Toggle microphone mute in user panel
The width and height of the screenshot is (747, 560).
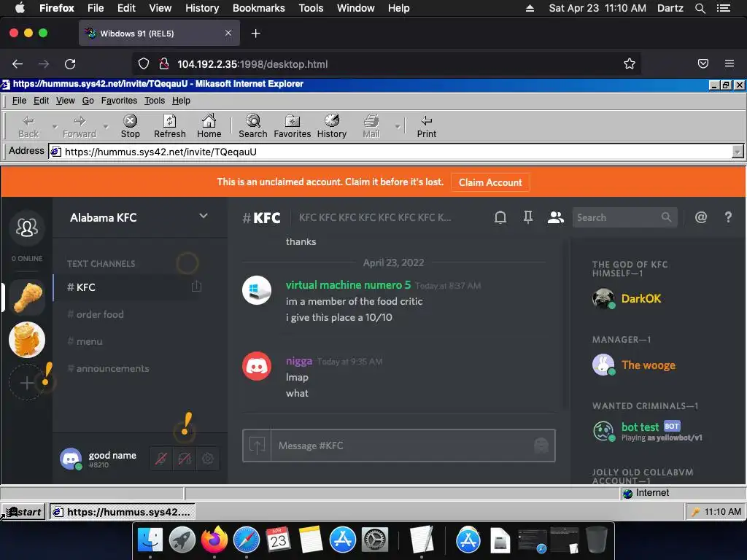click(x=161, y=459)
